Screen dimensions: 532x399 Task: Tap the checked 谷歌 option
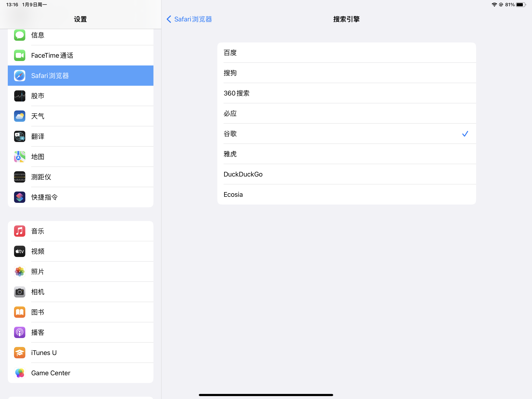(x=346, y=134)
